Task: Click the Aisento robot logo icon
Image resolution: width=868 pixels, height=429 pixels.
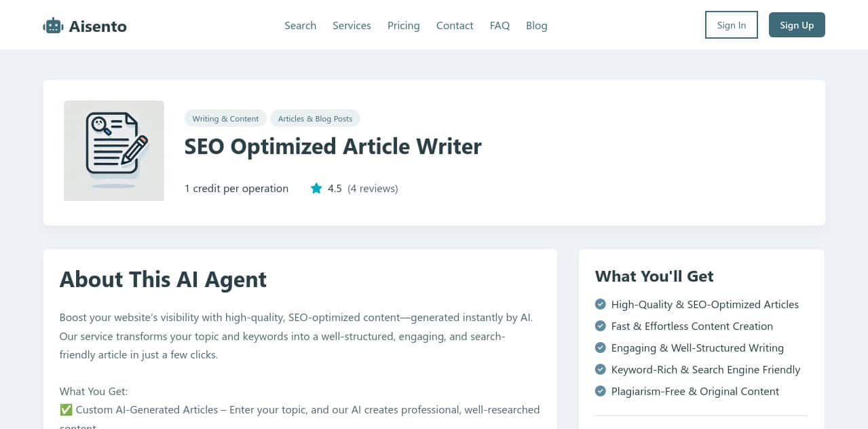Action: [x=53, y=25]
